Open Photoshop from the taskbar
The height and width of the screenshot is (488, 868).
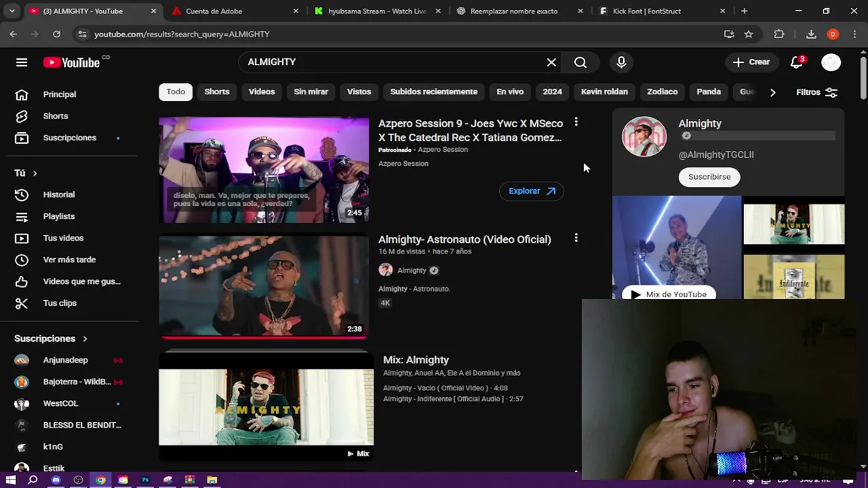[145, 480]
